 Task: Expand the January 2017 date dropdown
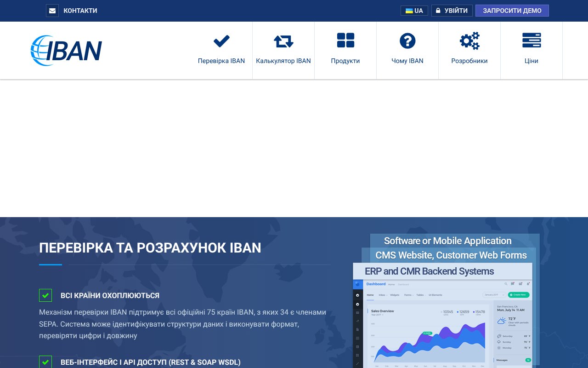pos(494,295)
